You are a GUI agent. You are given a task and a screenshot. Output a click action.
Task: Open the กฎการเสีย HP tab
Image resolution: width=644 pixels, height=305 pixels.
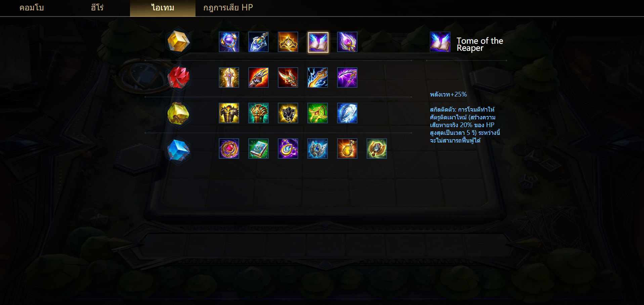point(228,8)
